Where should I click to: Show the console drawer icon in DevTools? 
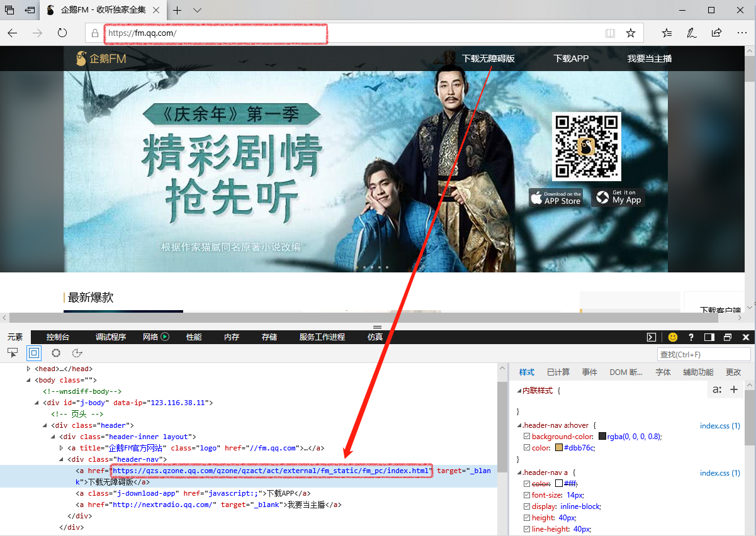pos(652,337)
